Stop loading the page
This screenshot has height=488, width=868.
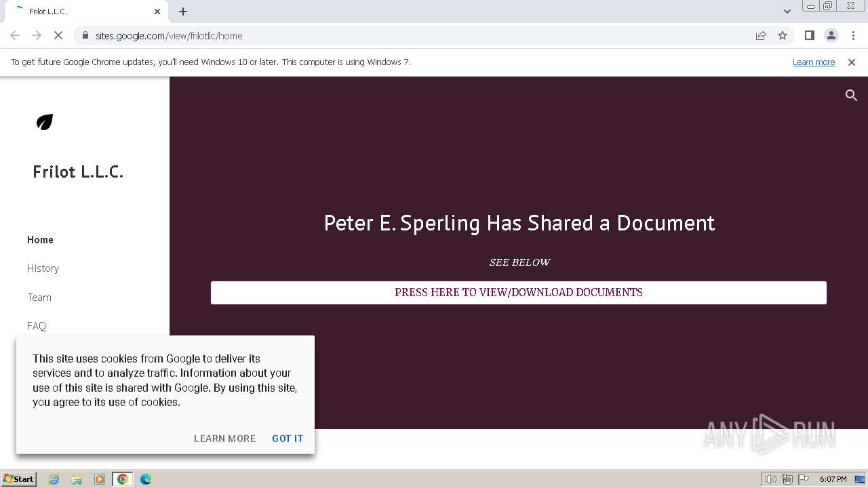tap(58, 35)
